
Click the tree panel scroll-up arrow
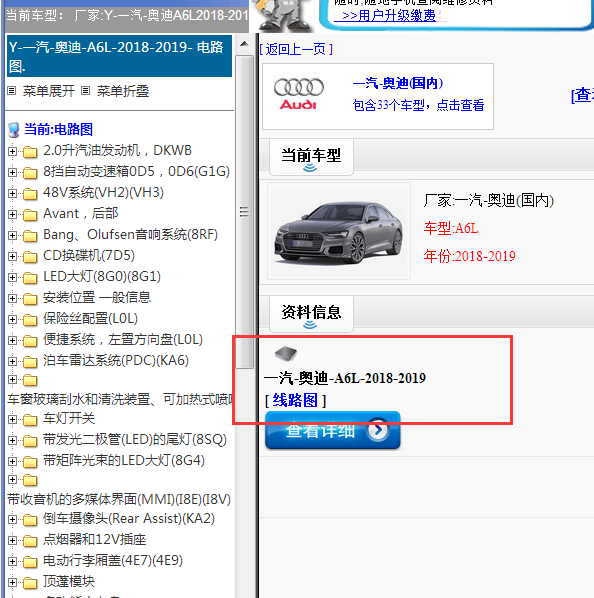pos(244,44)
